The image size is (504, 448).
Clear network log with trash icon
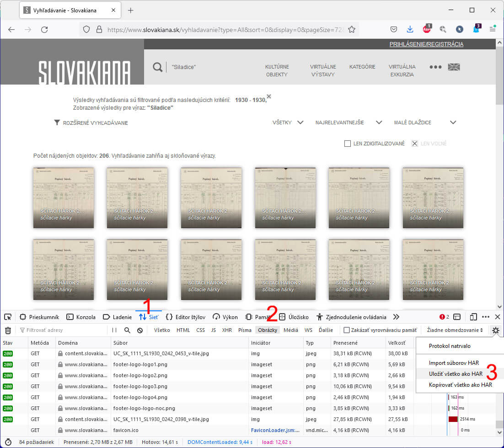point(8,330)
